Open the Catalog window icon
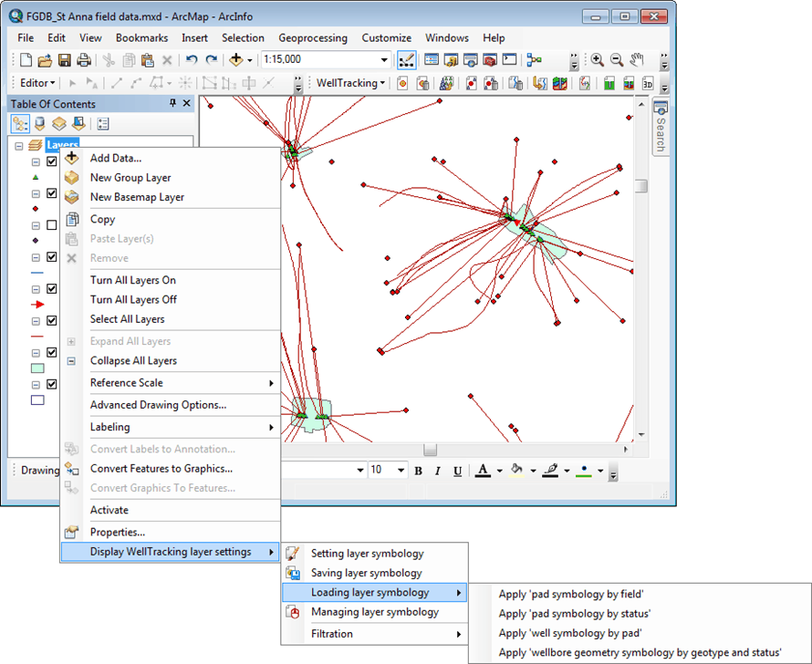The image size is (812, 664). coord(451,60)
